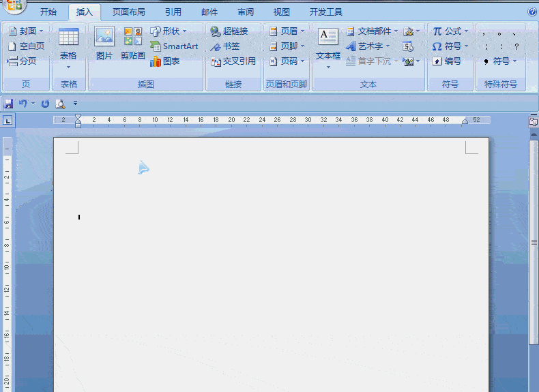Open the WordArt (艺术字) gallery
539x392 pixels.
368,46
